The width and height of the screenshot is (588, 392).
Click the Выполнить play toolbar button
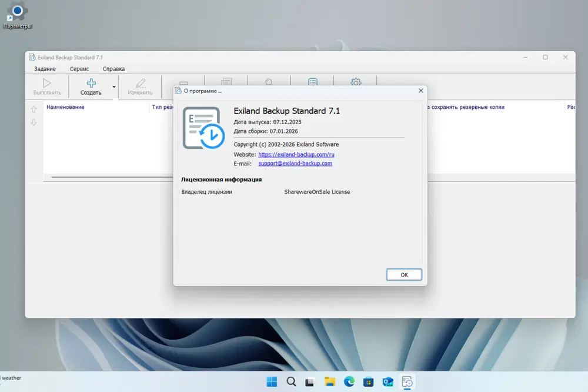[x=47, y=87]
